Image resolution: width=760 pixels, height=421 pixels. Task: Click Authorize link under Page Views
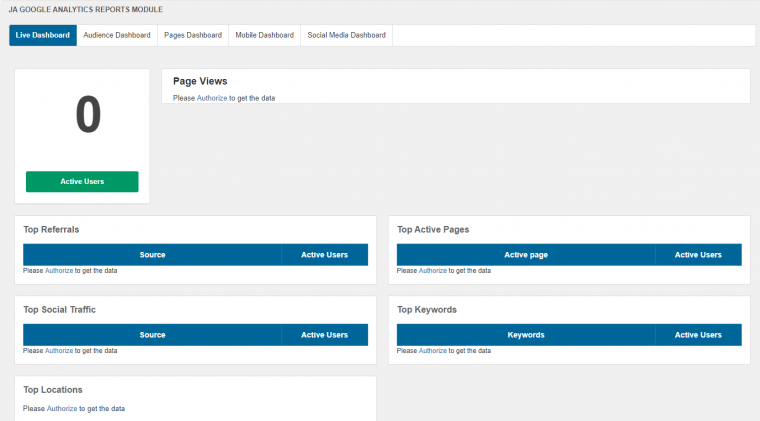click(212, 98)
